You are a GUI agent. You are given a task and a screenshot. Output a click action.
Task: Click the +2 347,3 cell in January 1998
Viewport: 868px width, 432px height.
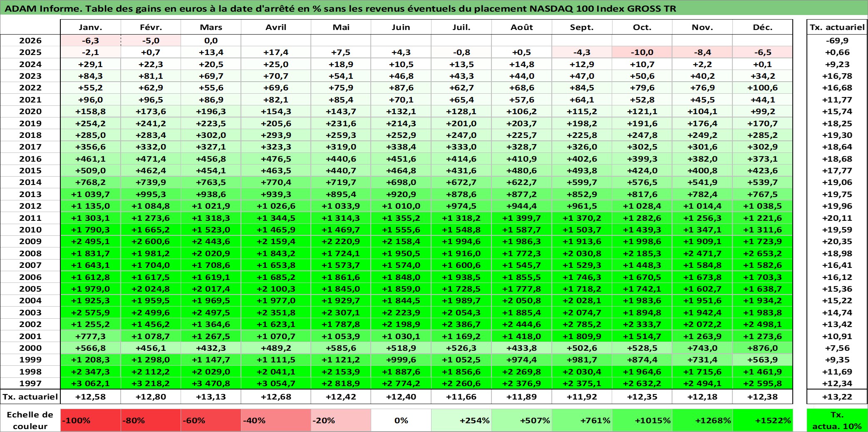pos(91,372)
